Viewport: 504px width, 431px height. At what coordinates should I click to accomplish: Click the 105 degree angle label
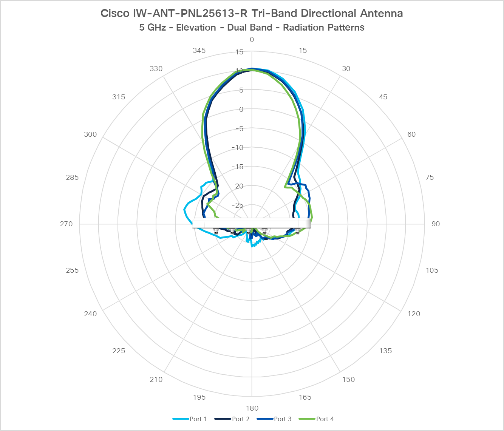click(432, 270)
